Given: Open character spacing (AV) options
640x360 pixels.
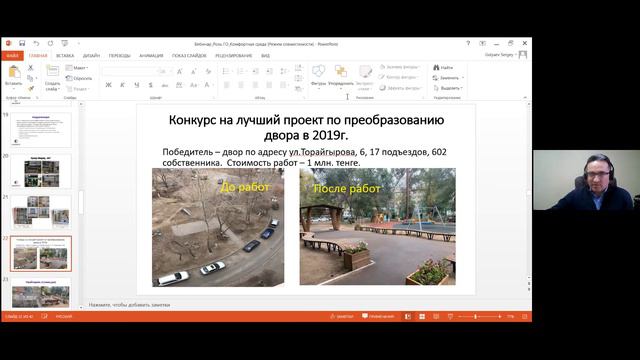Looking at the screenshot, I should (x=179, y=85).
